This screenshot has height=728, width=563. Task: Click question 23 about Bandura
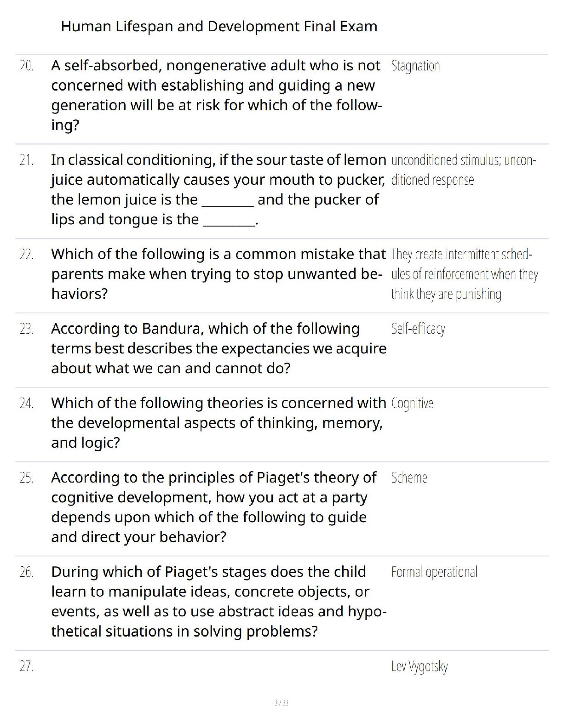pos(218,348)
